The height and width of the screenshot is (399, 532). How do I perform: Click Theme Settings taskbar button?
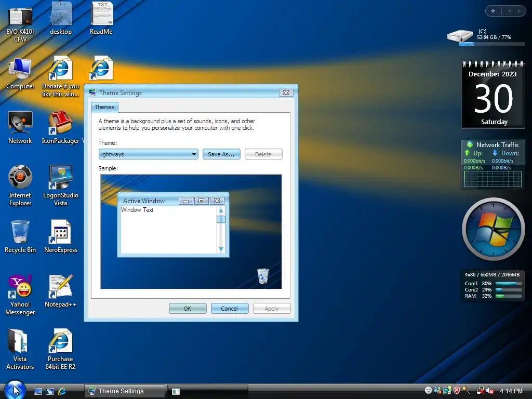tap(125, 391)
